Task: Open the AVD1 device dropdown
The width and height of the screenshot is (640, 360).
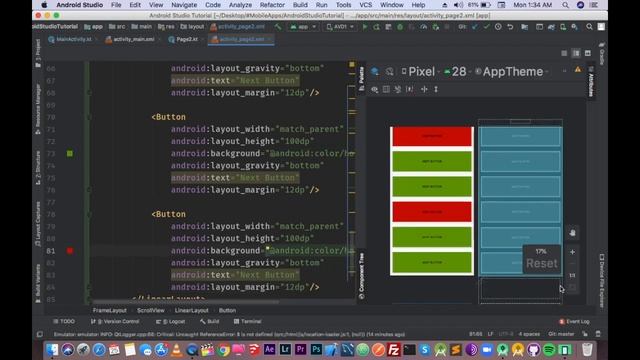Action: [x=340, y=27]
